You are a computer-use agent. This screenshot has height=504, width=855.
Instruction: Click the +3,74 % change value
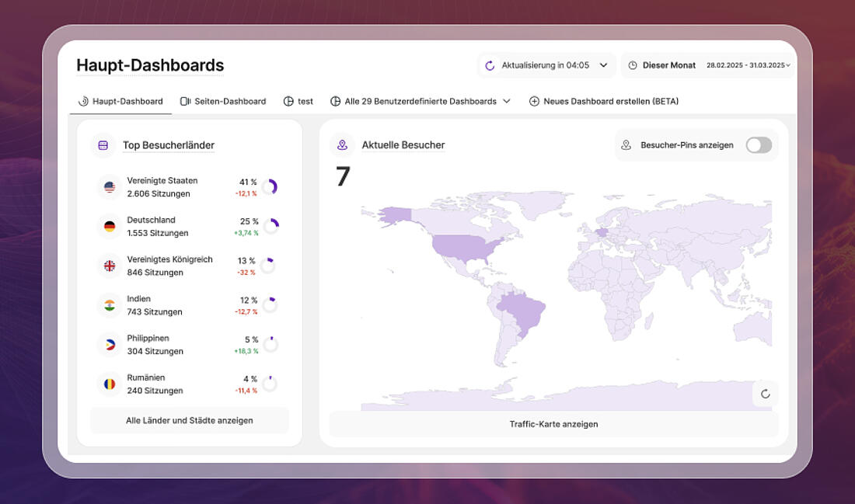coord(246,233)
